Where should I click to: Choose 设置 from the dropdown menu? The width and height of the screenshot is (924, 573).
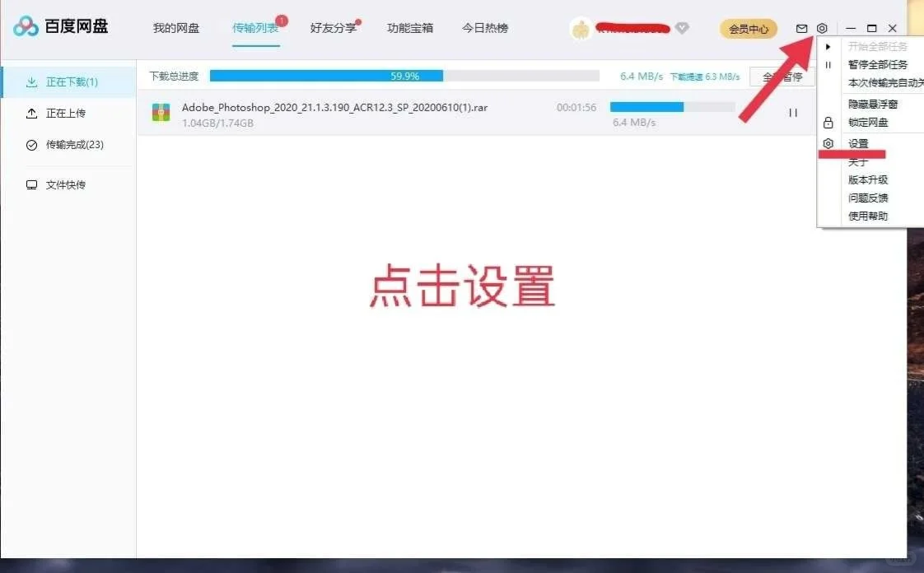click(x=856, y=142)
